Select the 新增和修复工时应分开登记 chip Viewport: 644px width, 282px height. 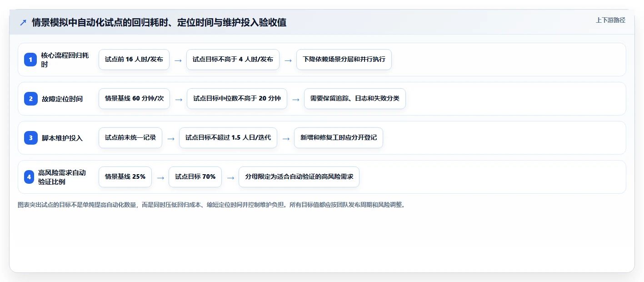click(339, 138)
